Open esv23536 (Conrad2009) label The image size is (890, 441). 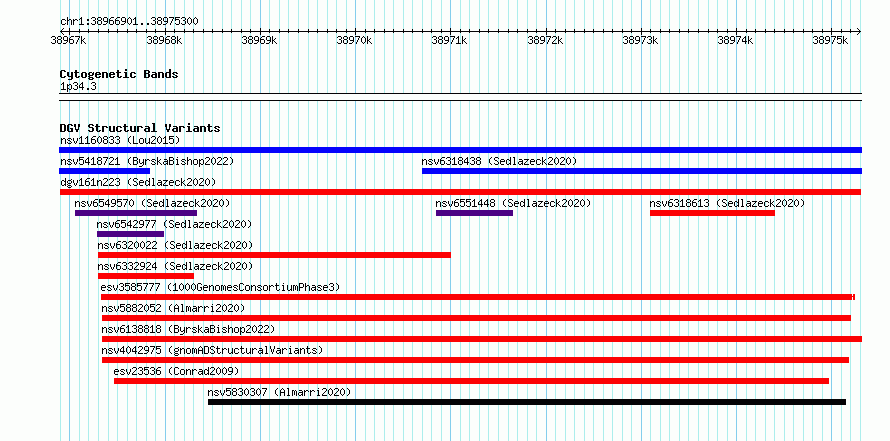tap(177, 371)
